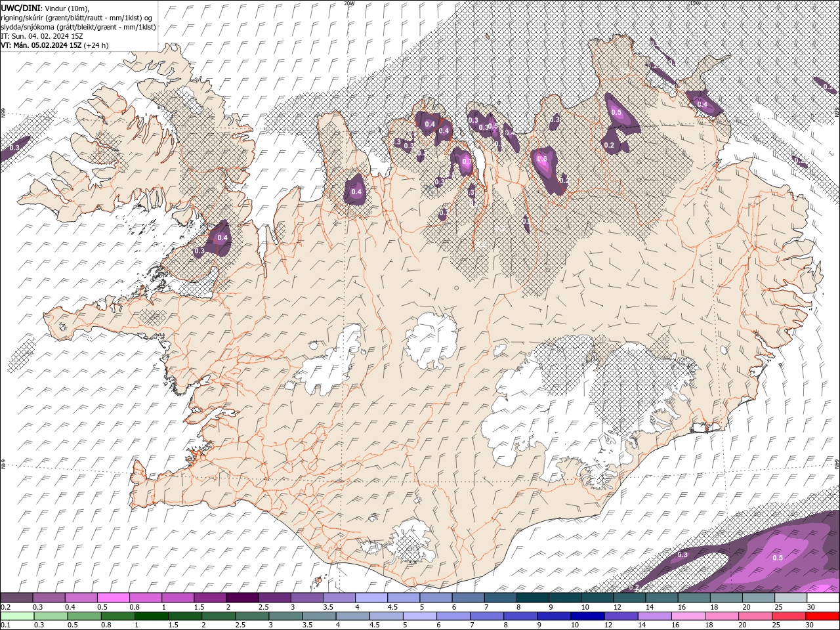Click the 'UWC/DINI: Vindur (10m),' title line
840x630 pixels.
click(45, 7)
